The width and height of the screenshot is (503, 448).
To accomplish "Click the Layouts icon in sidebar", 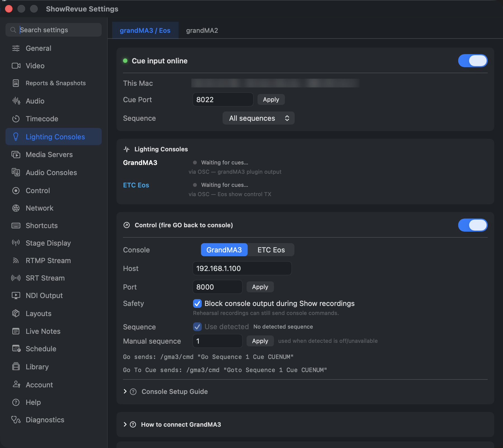I will (16, 313).
